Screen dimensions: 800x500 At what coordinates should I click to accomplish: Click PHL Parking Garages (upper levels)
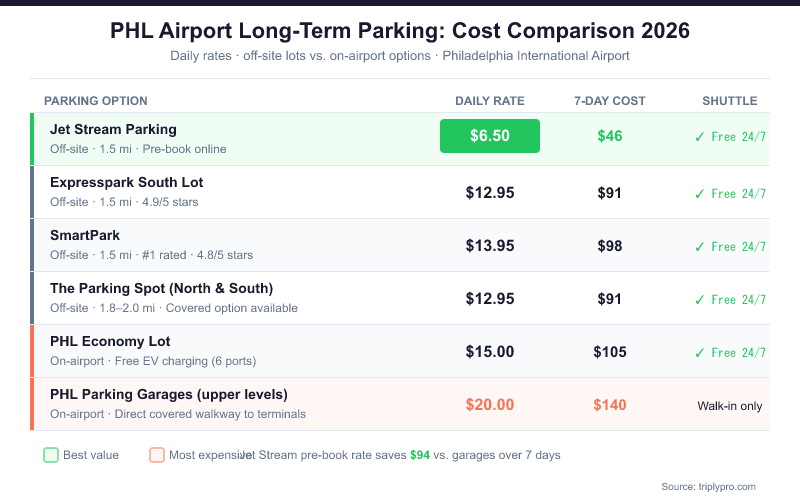(169, 394)
